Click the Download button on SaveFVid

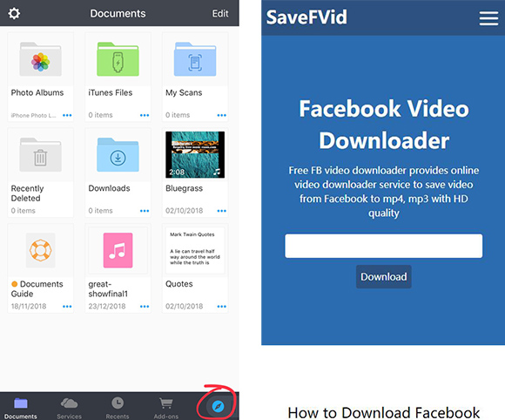click(384, 276)
